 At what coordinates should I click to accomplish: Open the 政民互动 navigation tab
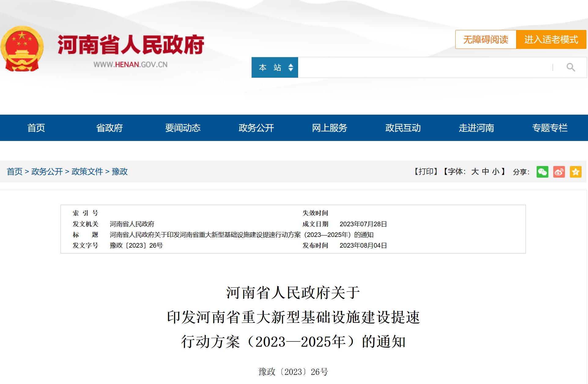pos(403,128)
